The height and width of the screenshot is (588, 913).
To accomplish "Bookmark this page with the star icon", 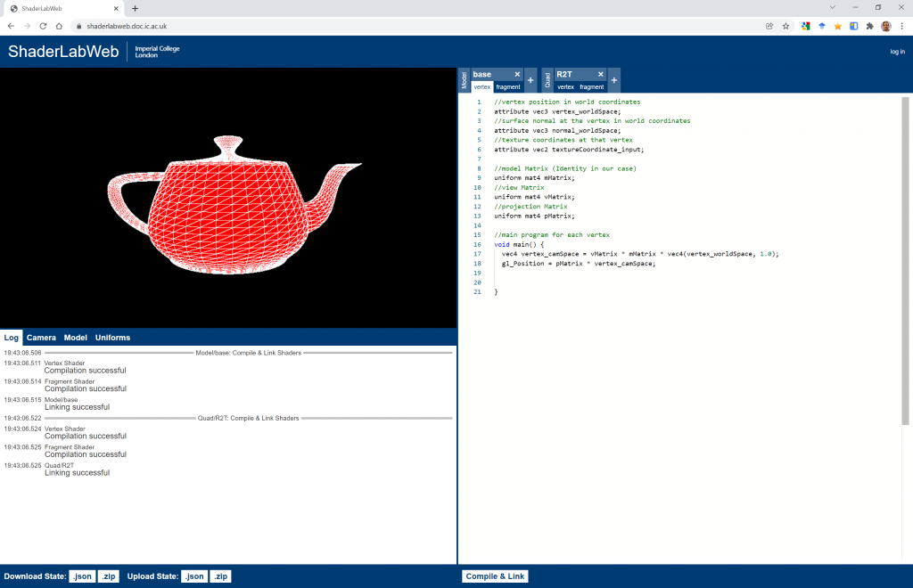I will click(x=786, y=26).
